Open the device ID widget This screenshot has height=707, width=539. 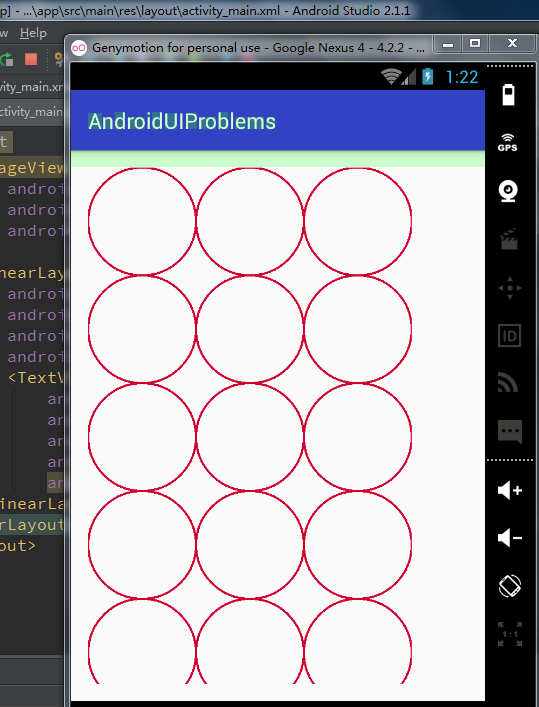510,336
